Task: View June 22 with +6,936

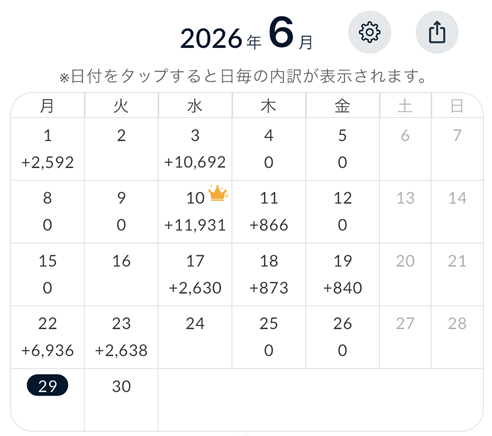Action: (x=47, y=337)
